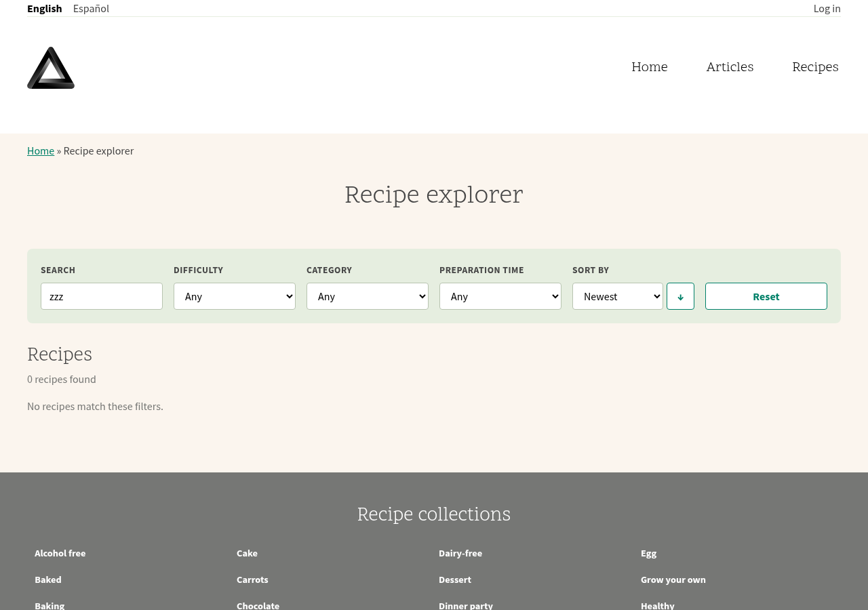Open the Articles menu item
Viewport: 868px width, 610px height.
[730, 67]
